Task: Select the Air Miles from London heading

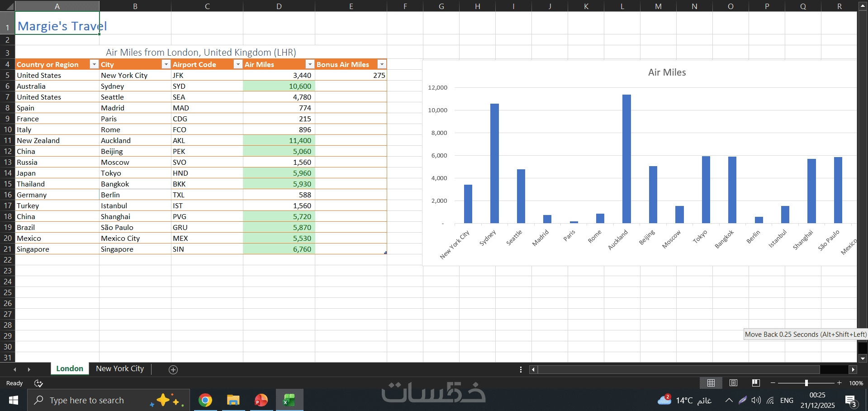Action: coord(201,52)
